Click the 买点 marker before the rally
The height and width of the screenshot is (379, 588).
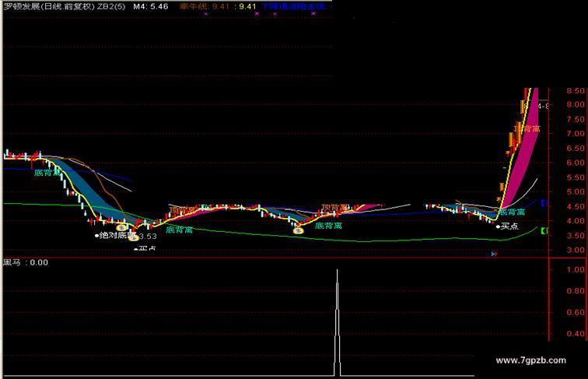click(x=507, y=226)
